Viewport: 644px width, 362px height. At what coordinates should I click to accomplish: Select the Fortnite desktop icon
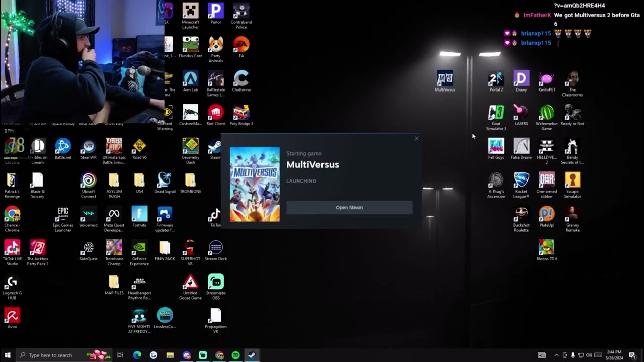point(139,216)
